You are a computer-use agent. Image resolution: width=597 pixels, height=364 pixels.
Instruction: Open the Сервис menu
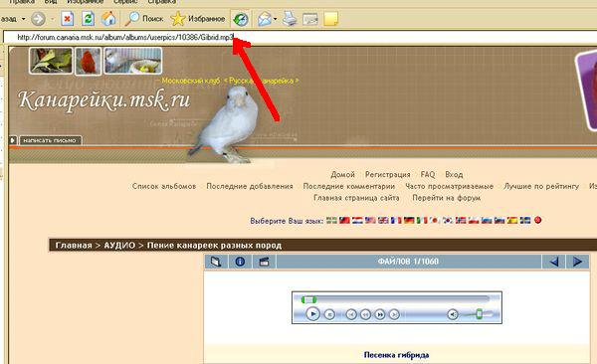[125, 2]
